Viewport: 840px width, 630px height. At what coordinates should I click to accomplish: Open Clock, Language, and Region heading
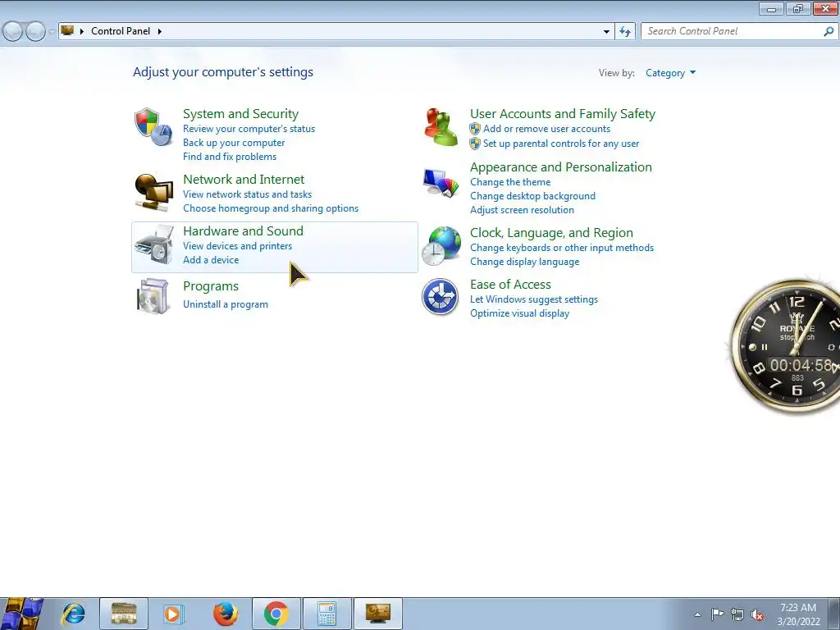coord(551,232)
